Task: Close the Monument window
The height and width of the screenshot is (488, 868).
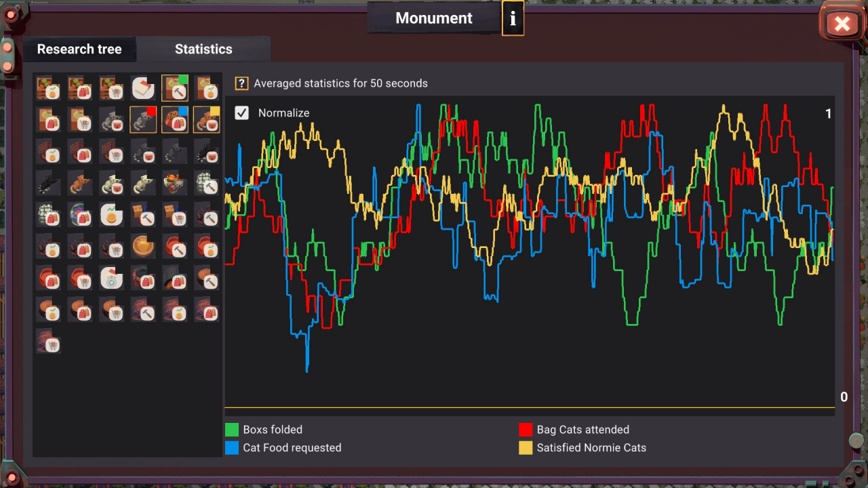Action: click(x=842, y=24)
